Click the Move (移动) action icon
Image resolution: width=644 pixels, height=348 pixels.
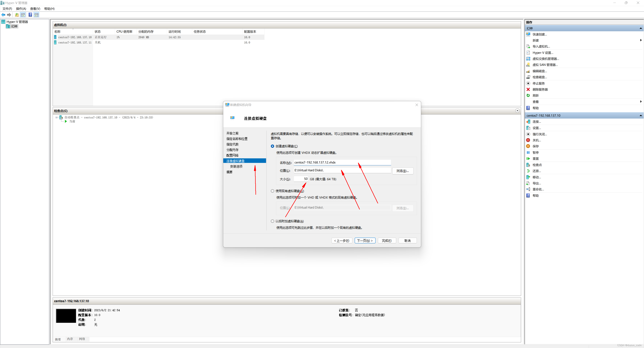(528, 177)
